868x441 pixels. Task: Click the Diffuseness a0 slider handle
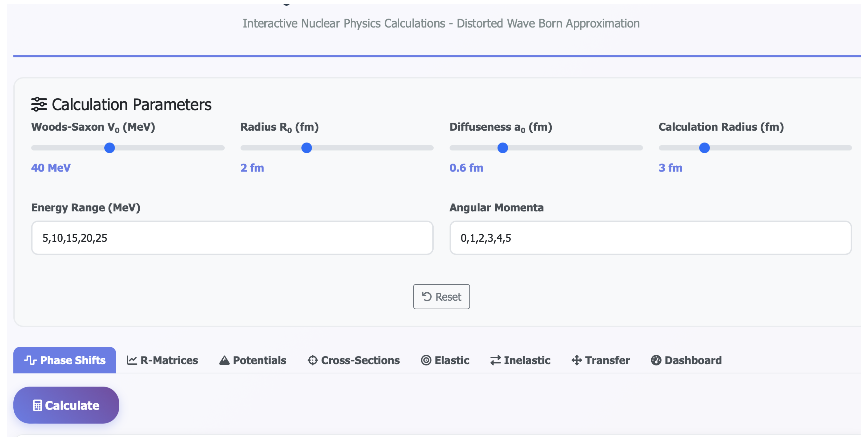[503, 148]
